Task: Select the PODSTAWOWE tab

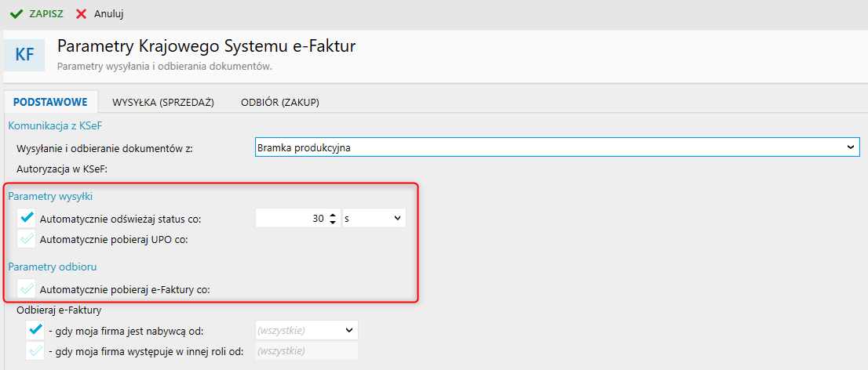Action: (x=50, y=102)
